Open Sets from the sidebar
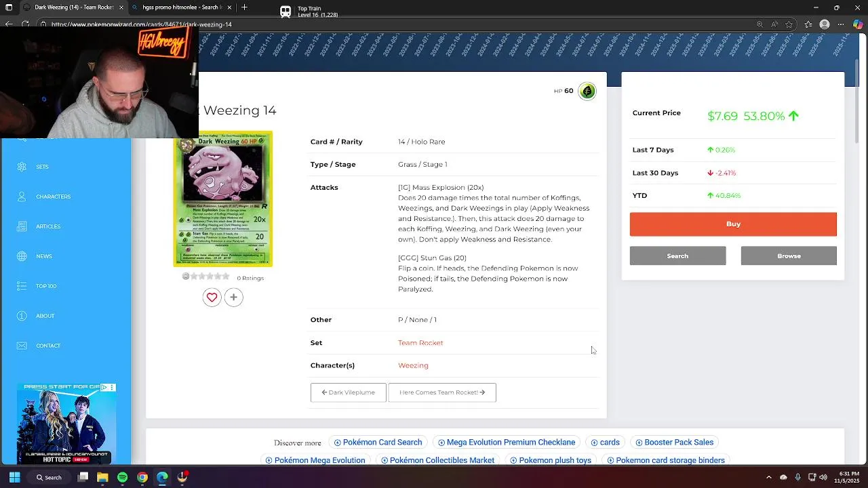The image size is (868, 488). tap(42, 167)
